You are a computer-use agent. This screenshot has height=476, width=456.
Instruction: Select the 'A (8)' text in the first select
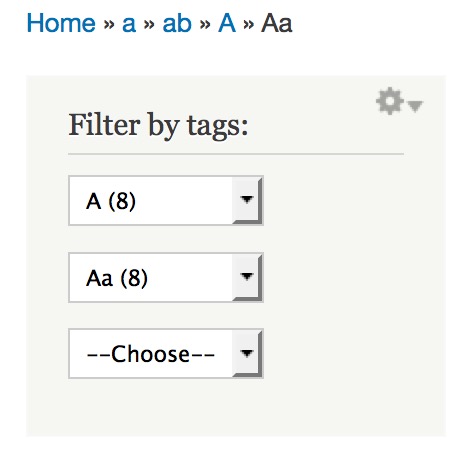111,201
